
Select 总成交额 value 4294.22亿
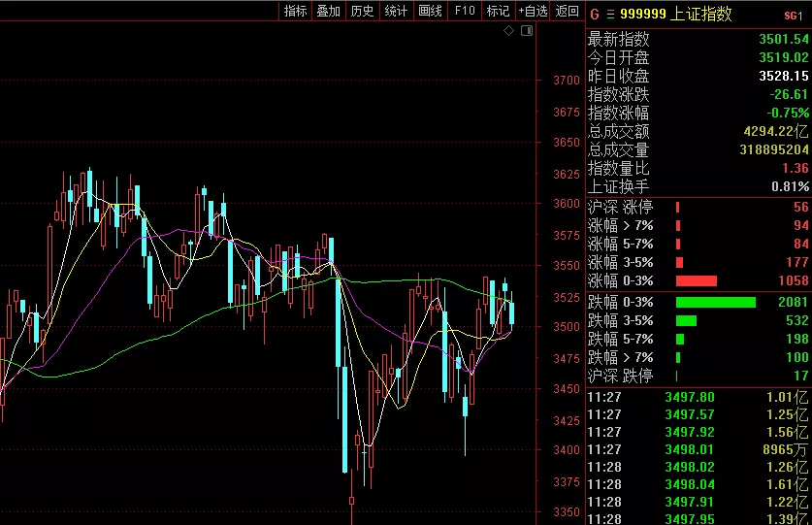click(776, 131)
